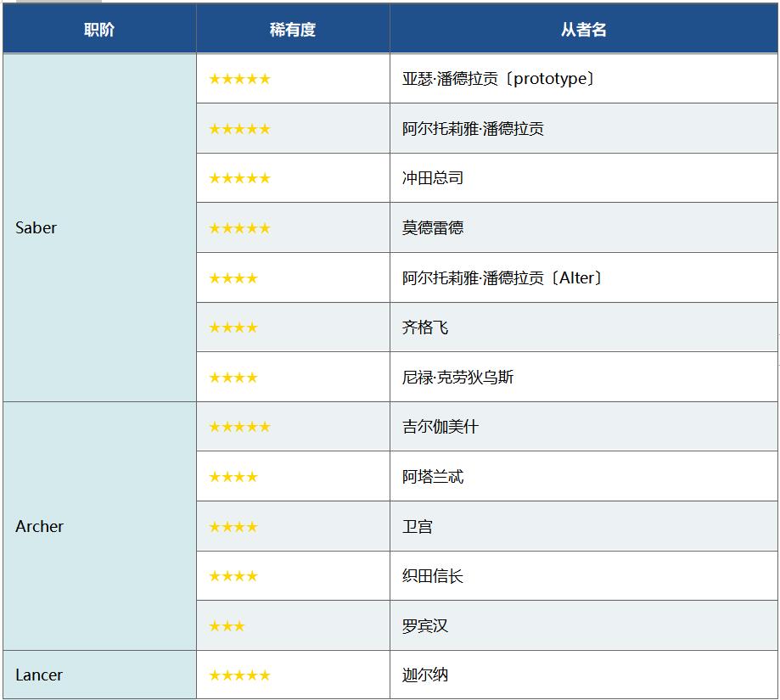Select the 齐格飞 servant name
Viewport: 780px width, 700px height.
[425, 328]
